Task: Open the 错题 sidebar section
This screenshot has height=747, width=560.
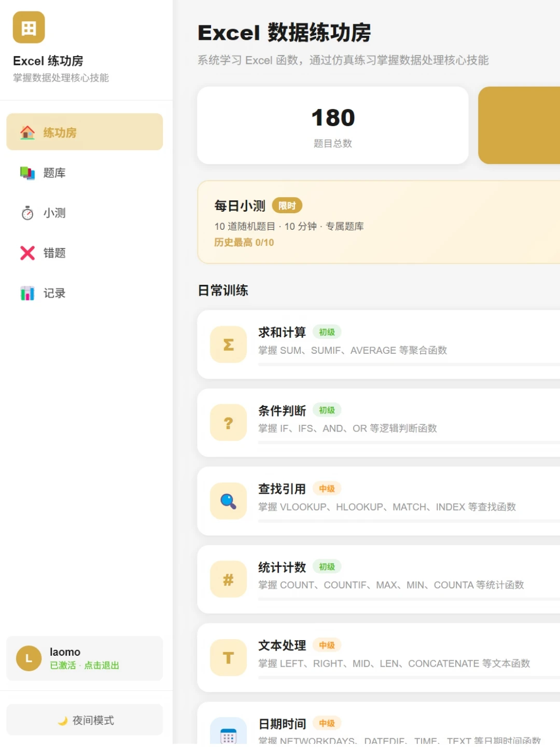Action: [85, 253]
